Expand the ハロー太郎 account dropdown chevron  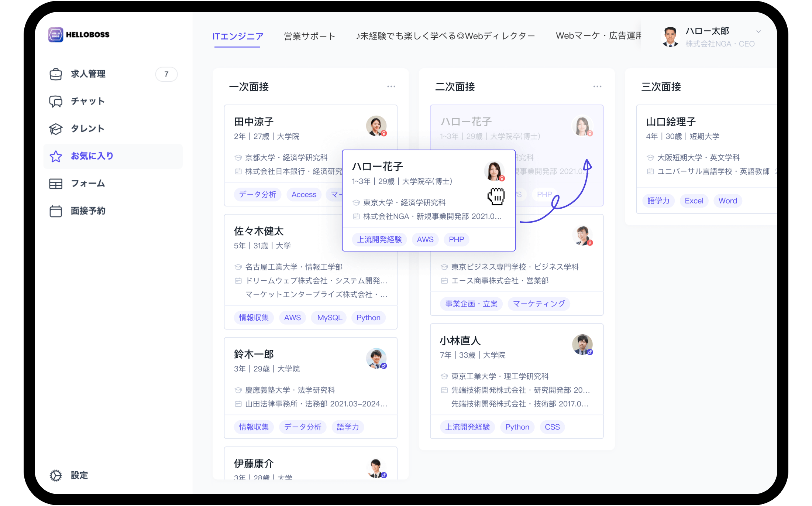pyautogui.click(x=758, y=32)
